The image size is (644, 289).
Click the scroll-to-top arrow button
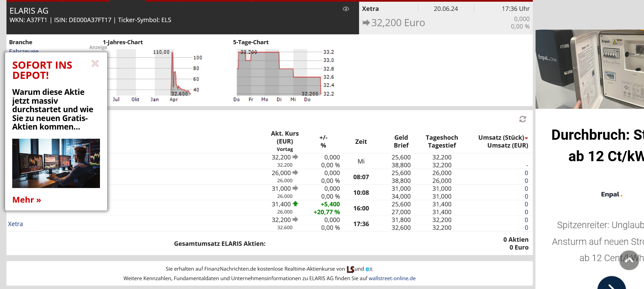pos(629,260)
